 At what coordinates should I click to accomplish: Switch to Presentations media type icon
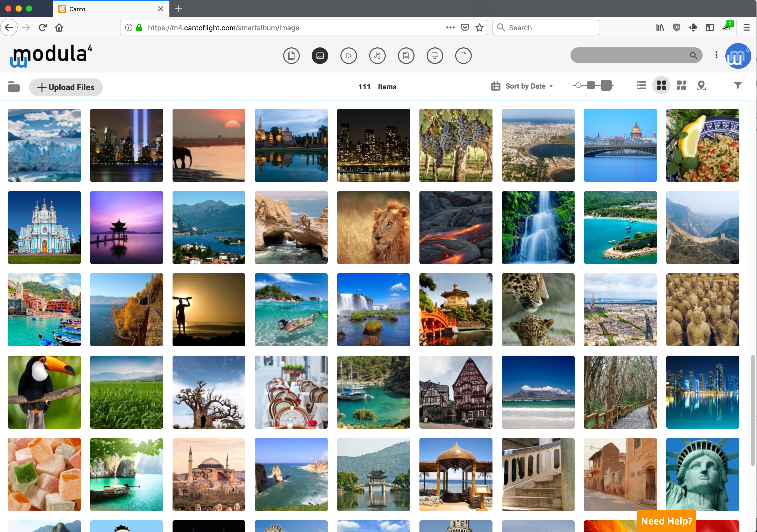[434, 56]
